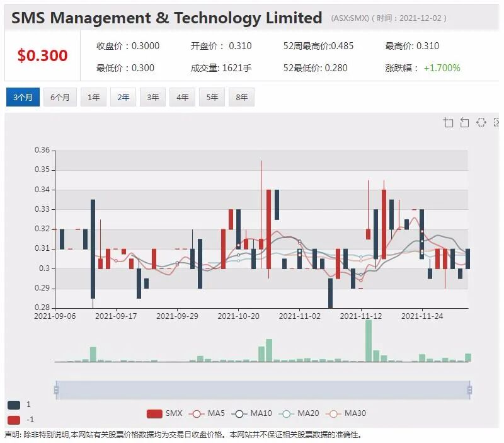Click the 最低价:0.300 value
Viewport: 504px width, 443px height.
click(x=125, y=68)
